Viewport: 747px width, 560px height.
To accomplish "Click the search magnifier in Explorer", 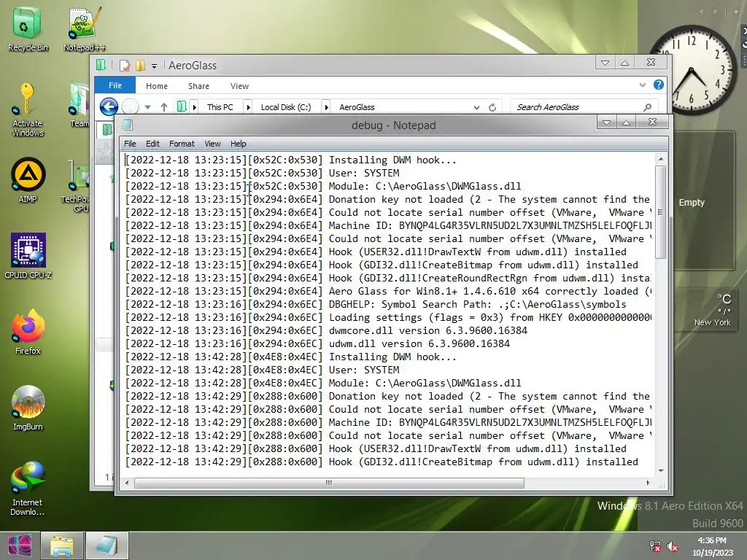I will tap(647, 107).
